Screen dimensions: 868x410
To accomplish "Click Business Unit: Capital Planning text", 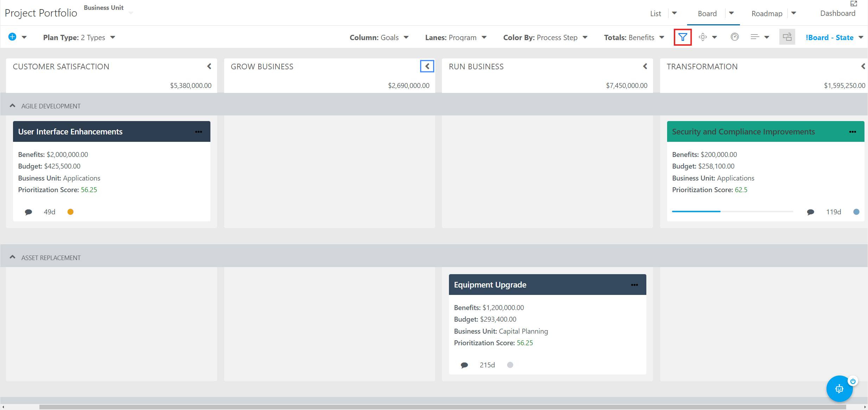I will 501,331.
